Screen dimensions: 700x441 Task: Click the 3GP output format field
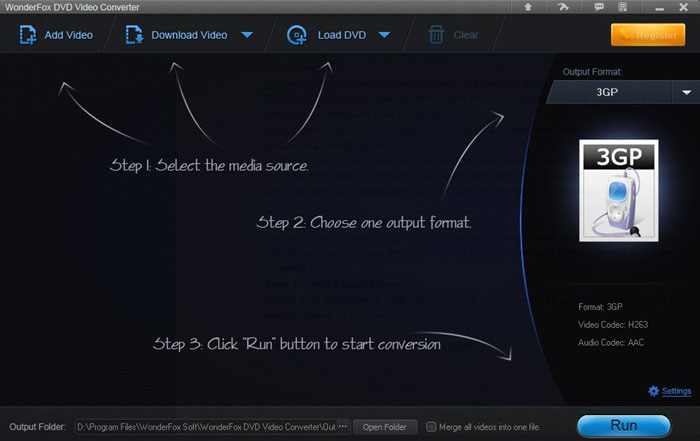[609, 92]
